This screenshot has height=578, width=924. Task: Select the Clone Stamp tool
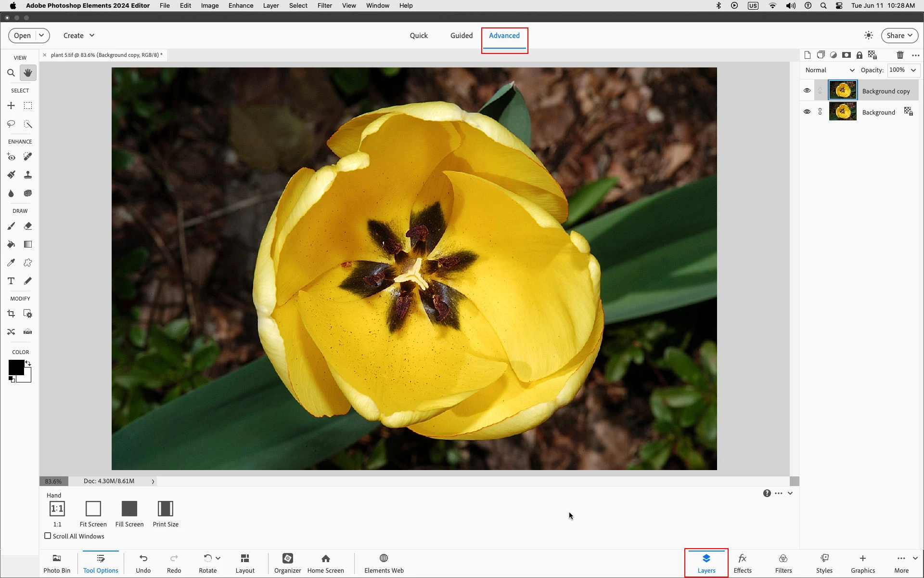coord(28,175)
